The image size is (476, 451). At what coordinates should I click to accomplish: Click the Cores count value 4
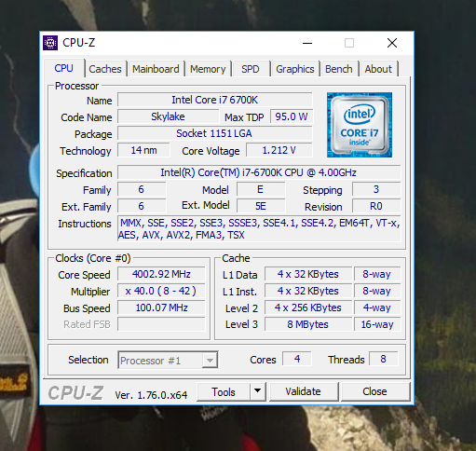(297, 359)
